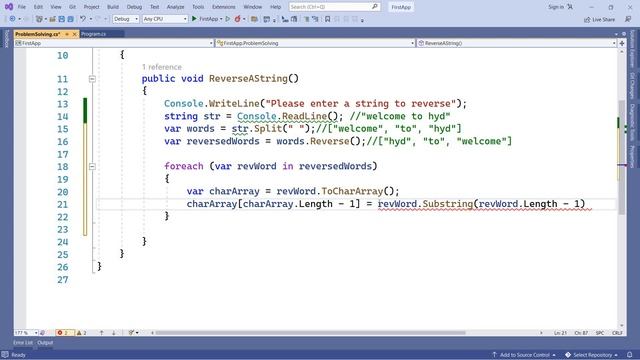Switch to the Program.cs tab
This screenshot has width=640, height=360.
(93, 34)
